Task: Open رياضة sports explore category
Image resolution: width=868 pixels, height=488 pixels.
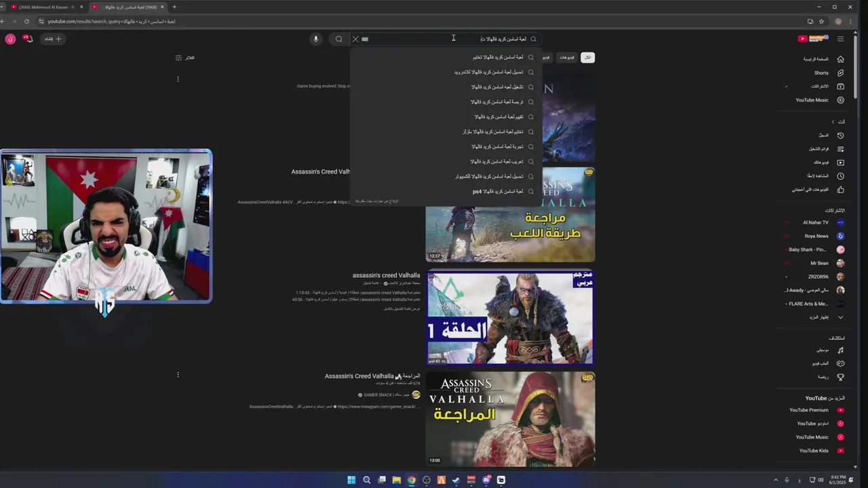Action: point(823,377)
